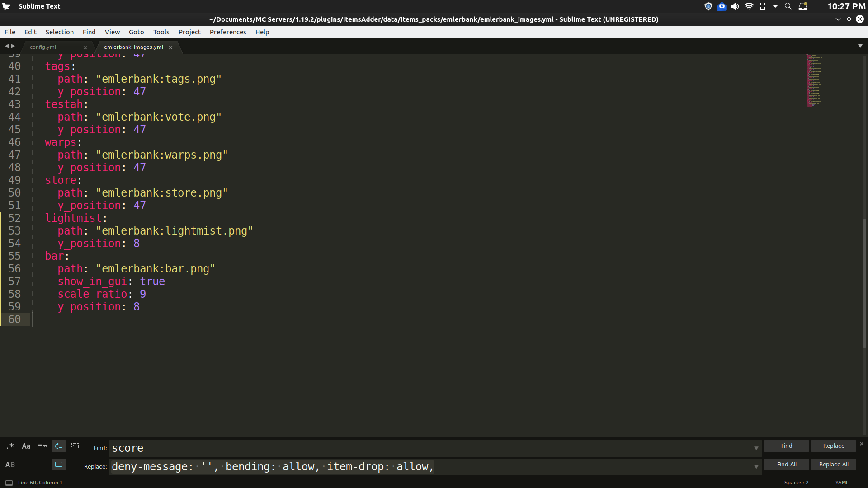Viewport: 868px width, 488px height.
Task: Close the config.yml tab
Action: tap(85, 47)
